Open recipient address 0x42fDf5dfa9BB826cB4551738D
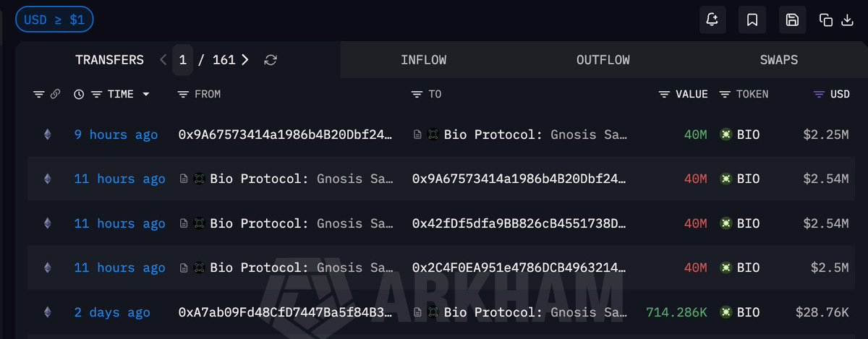Viewport: 868px width, 339px height. click(519, 223)
